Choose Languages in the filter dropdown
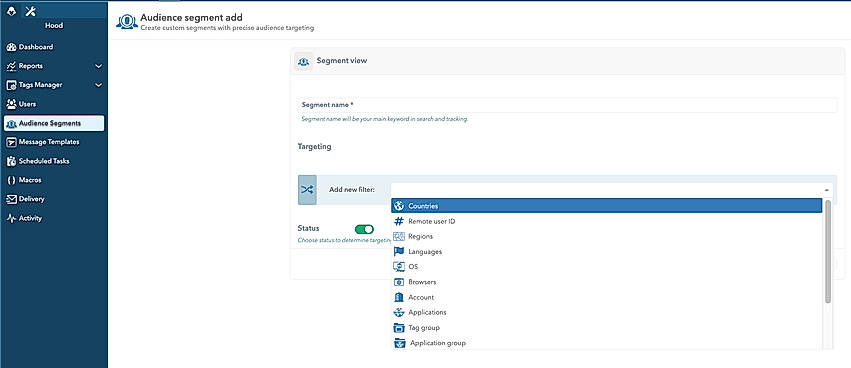 coord(607,252)
